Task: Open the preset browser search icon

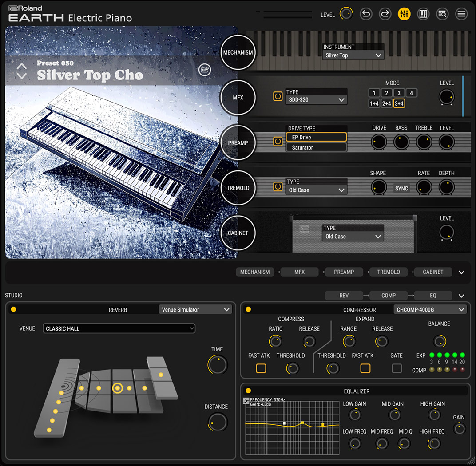Action: tap(442, 14)
